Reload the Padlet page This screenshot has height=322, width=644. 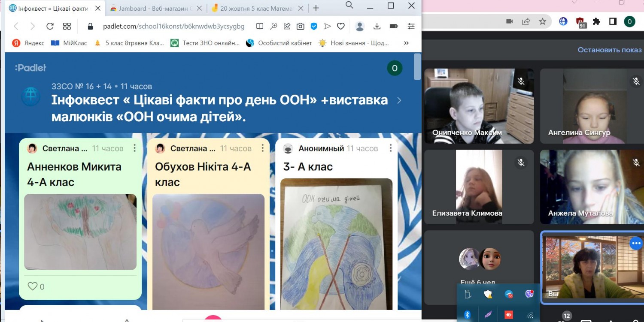50,26
